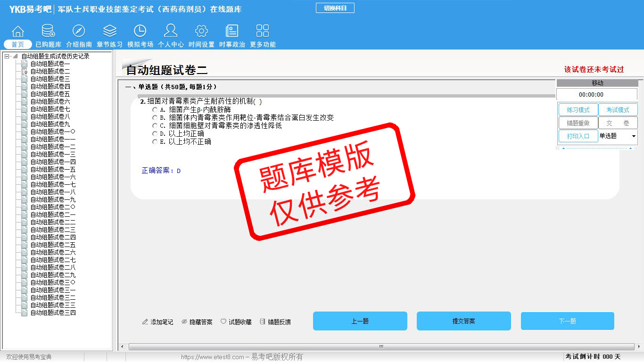Select answer C radio button
The image size is (644, 362).
click(155, 126)
